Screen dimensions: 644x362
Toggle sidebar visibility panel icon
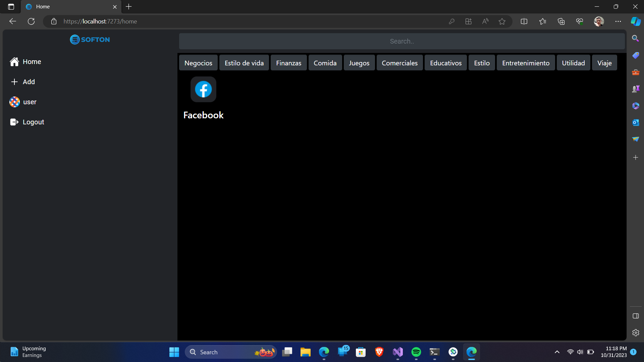tap(636, 316)
